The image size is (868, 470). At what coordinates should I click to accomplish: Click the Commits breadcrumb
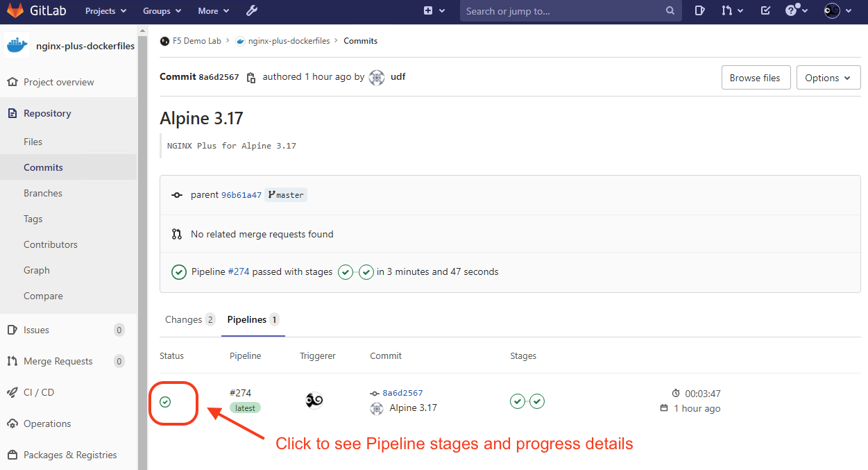(x=361, y=41)
